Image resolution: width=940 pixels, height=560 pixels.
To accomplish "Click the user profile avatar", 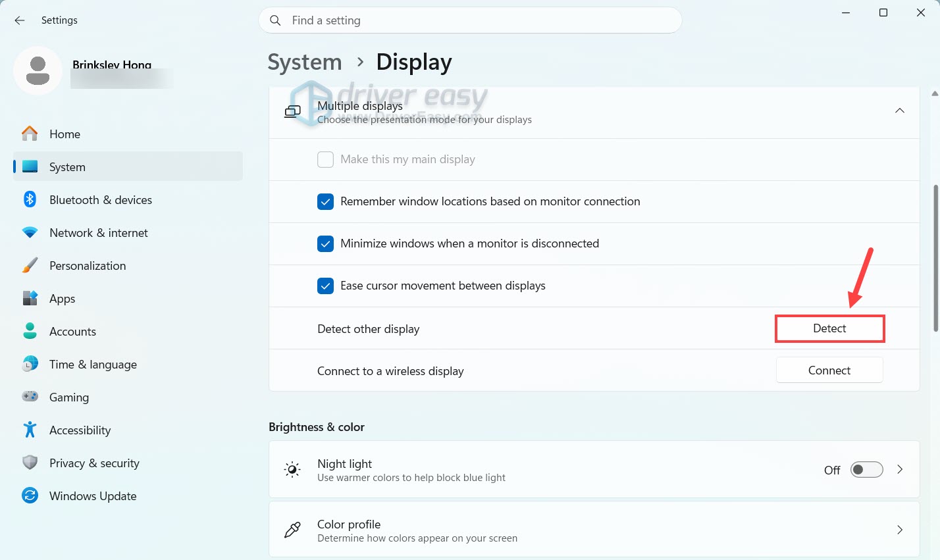I will point(38,71).
